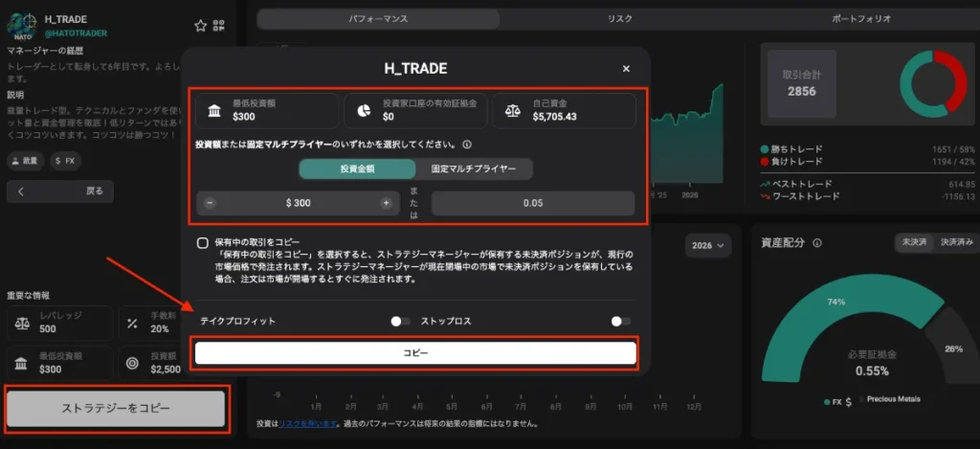The width and height of the screenshot is (980, 449).
Task: Switch to the パフォーマンス tab
Action: (378, 19)
